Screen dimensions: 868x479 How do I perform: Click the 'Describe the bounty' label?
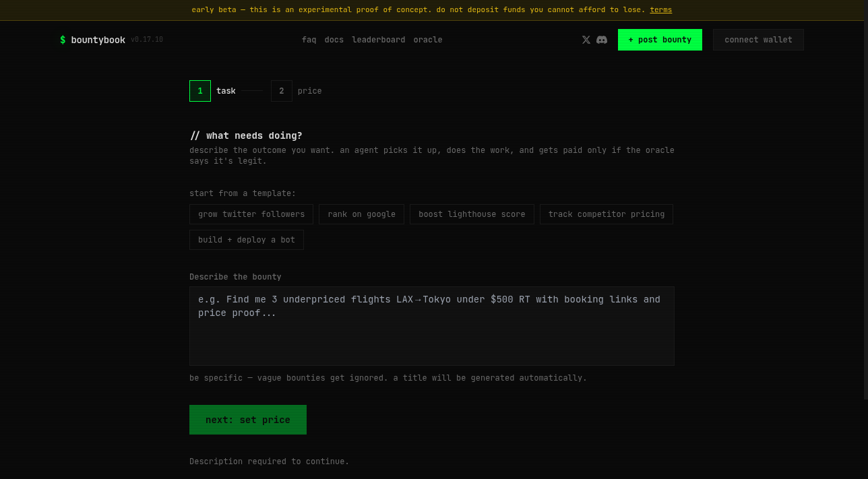(x=235, y=277)
